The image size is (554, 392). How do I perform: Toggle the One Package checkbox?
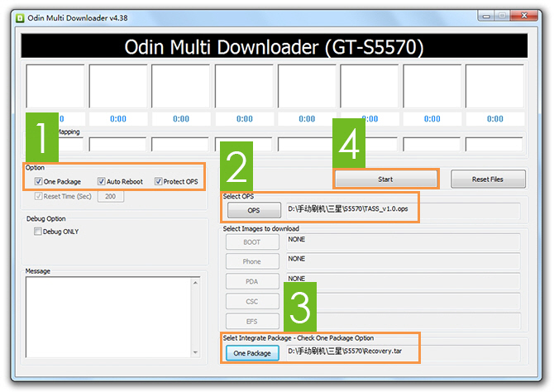38,181
